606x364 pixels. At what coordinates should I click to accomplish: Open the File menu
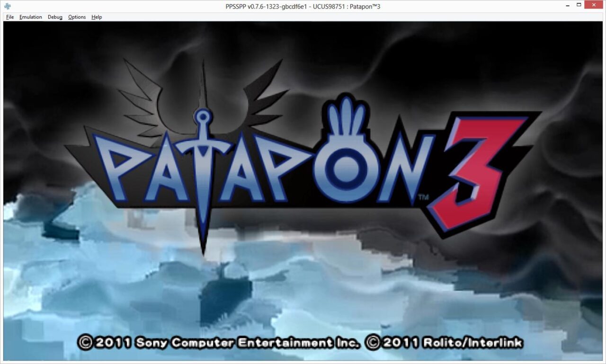(x=9, y=17)
